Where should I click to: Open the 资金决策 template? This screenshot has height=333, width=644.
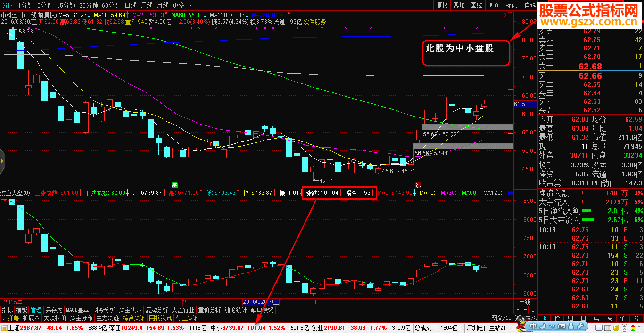click(130, 310)
